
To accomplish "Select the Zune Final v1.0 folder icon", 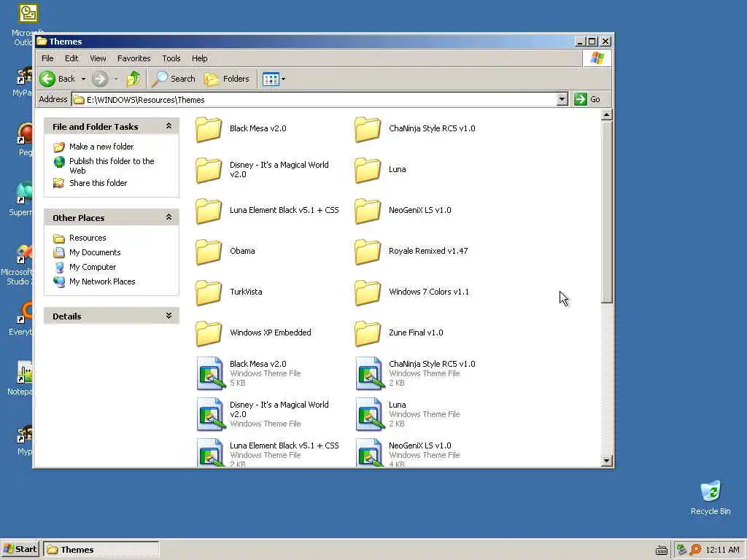I will (x=368, y=333).
